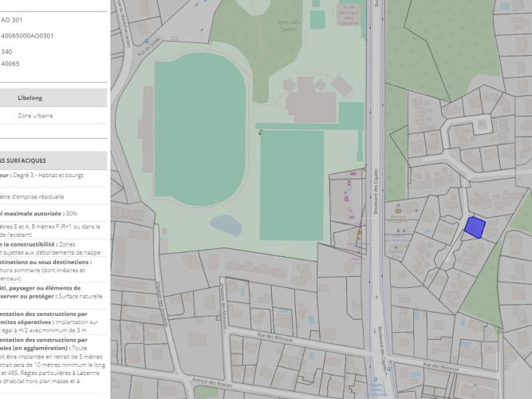Click the rectangular green sports pitch
The height and width of the screenshot is (399, 532).
[x=291, y=184]
